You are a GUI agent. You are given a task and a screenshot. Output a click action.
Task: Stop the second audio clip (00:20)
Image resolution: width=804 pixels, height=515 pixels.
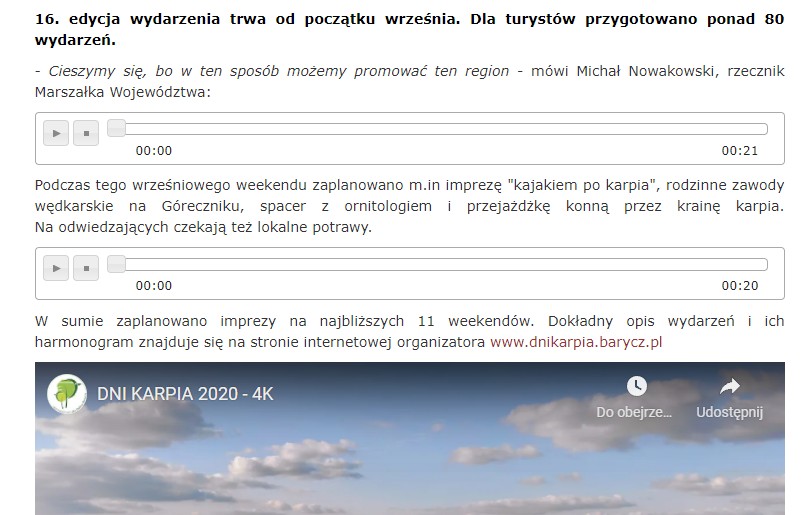click(x=86, y=268)
